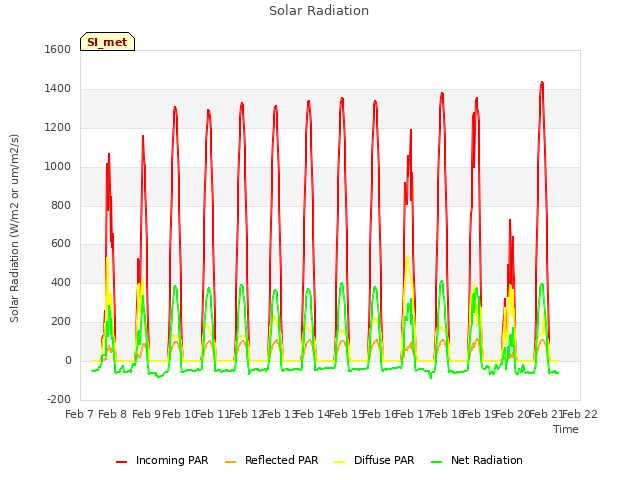Click the Feb 22 x-axis tick label
Screen dimensions: 640x480
(580, 414)
